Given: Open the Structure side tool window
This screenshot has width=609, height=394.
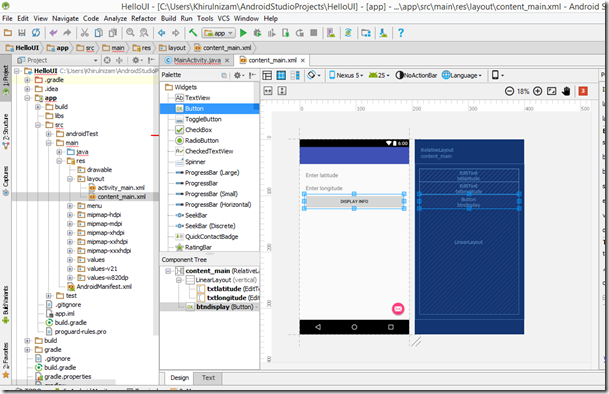Looking at the screenshot, I should click(5, 131).
